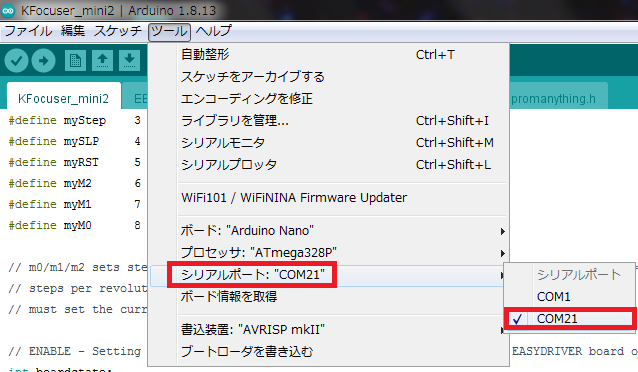Click the '#define myM1' code line
Image resolution: width=638 pixels, height=372 pixels.
coord(74,204)
